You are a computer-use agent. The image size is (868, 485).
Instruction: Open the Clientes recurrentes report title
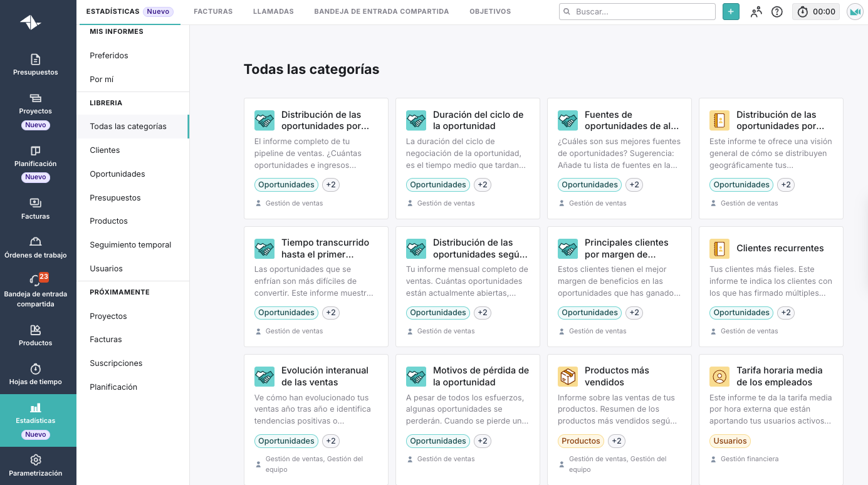780,248
